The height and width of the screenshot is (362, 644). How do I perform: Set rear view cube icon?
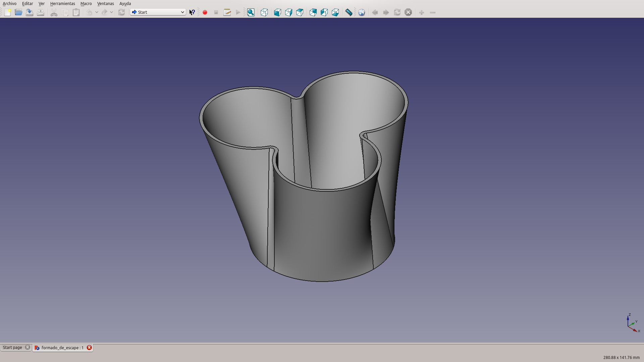click(x=313, y=12)
